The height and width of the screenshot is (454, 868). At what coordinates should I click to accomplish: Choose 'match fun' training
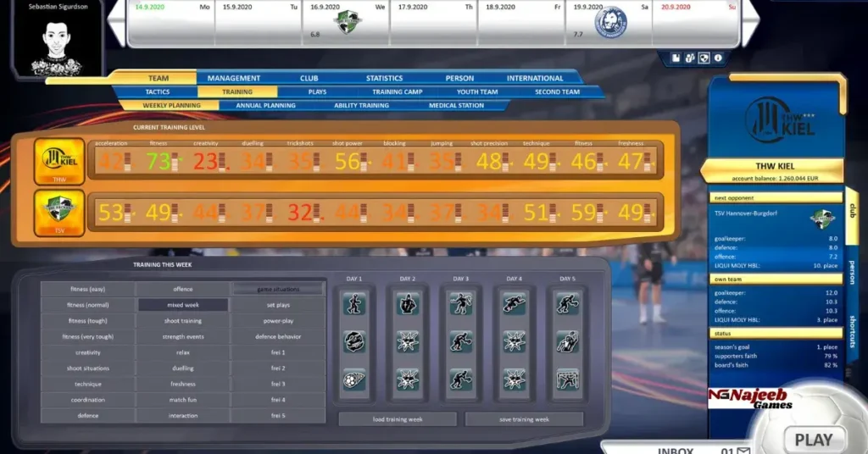tap(183, 399)
